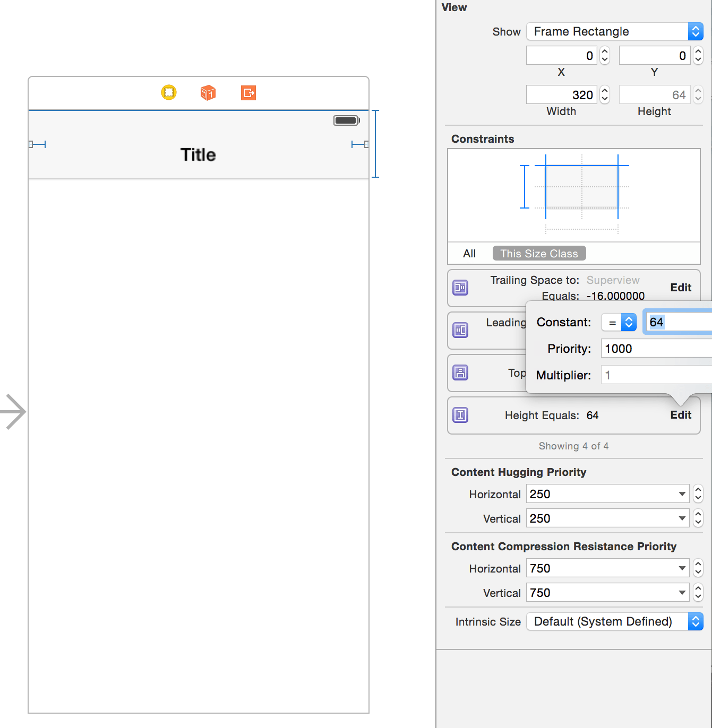Switch the constraints filter to All

pos(469,253)
